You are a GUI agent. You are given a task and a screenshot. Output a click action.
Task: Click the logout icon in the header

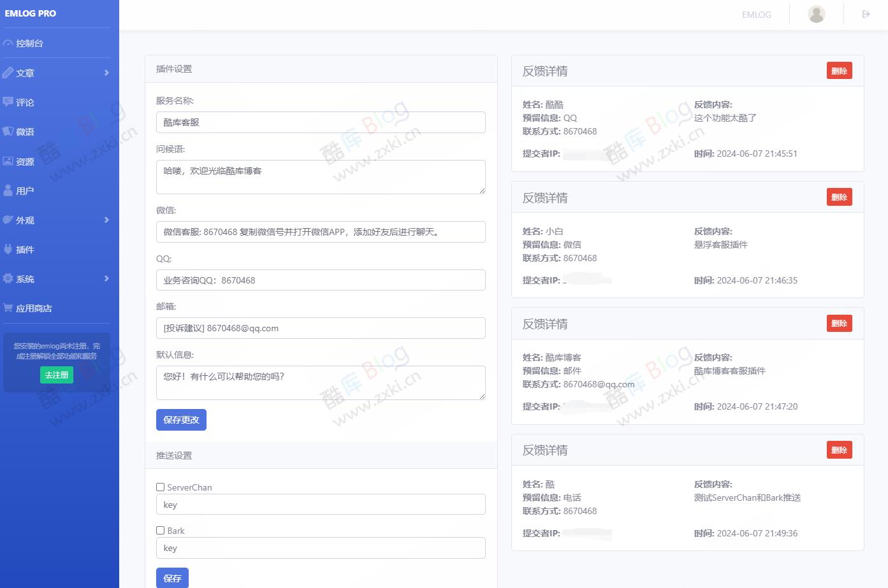[x=866, y=13]
